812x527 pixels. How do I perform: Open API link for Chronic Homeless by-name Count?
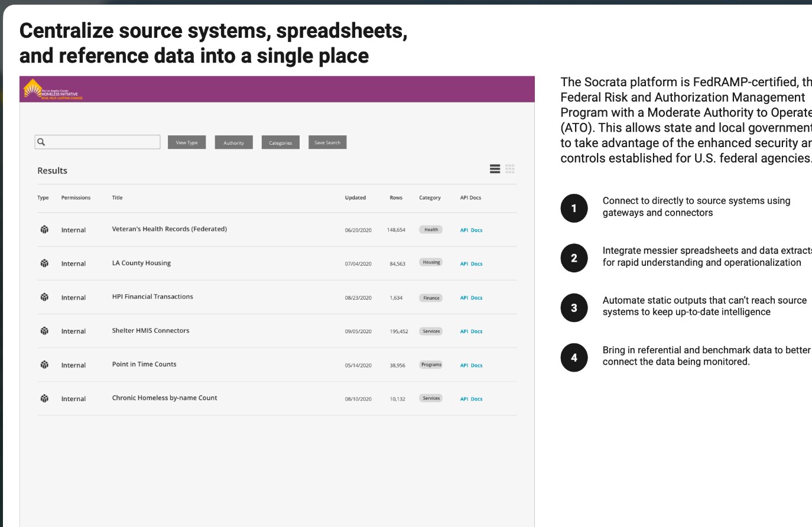(464, 399)
